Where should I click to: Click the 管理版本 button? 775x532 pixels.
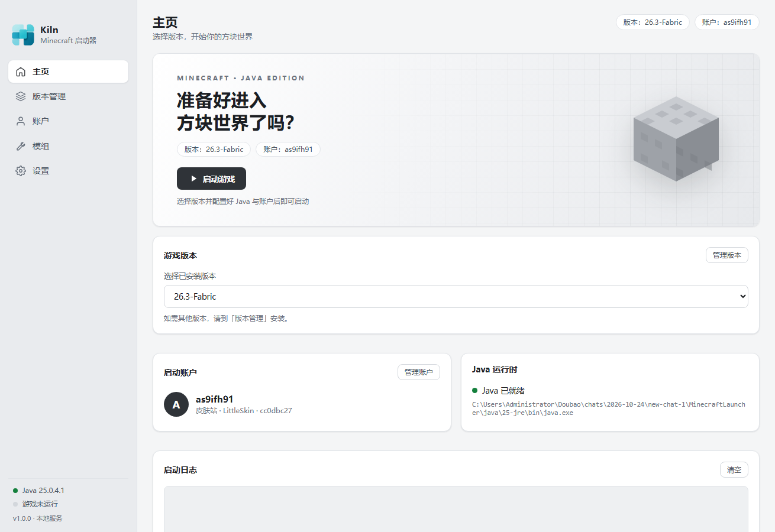coord(727,255)
